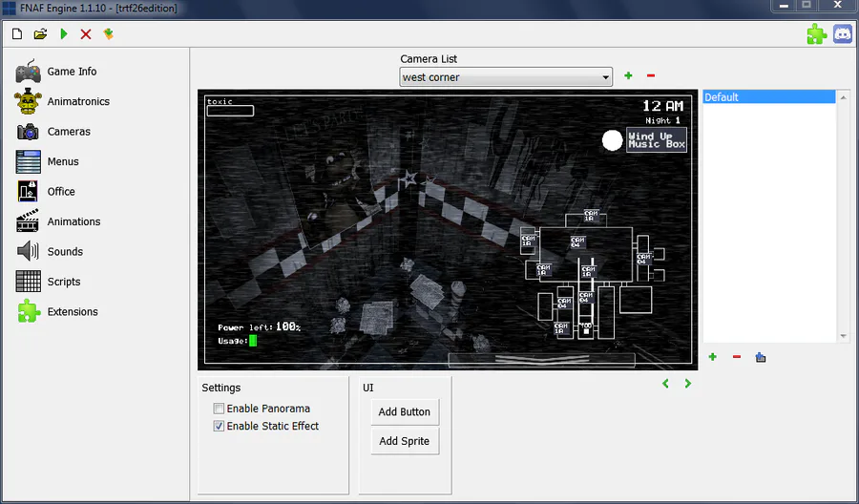Click the Wind Up Music Box white circle
Image resolution: width=859 pixels, height=504 pixels.
click(613, 140)
